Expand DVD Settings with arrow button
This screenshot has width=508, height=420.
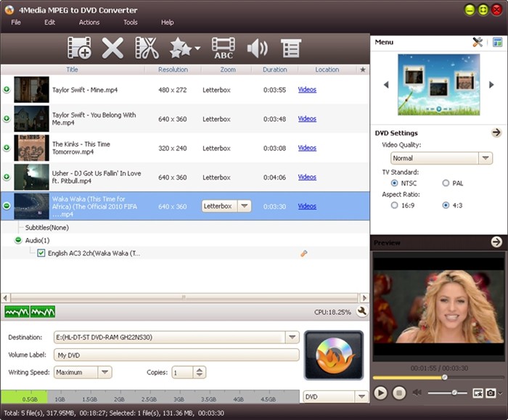pyautogui.click(x=496, y=133)
